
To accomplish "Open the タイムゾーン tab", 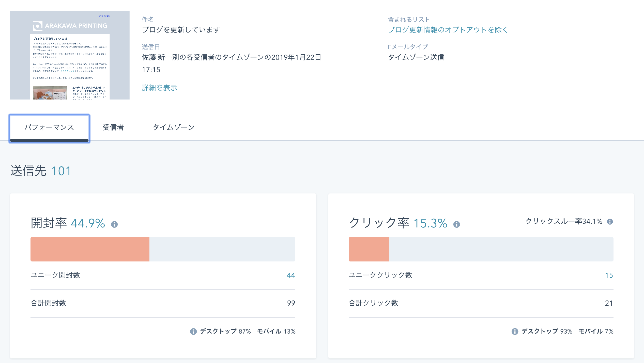I will [174, 127].
